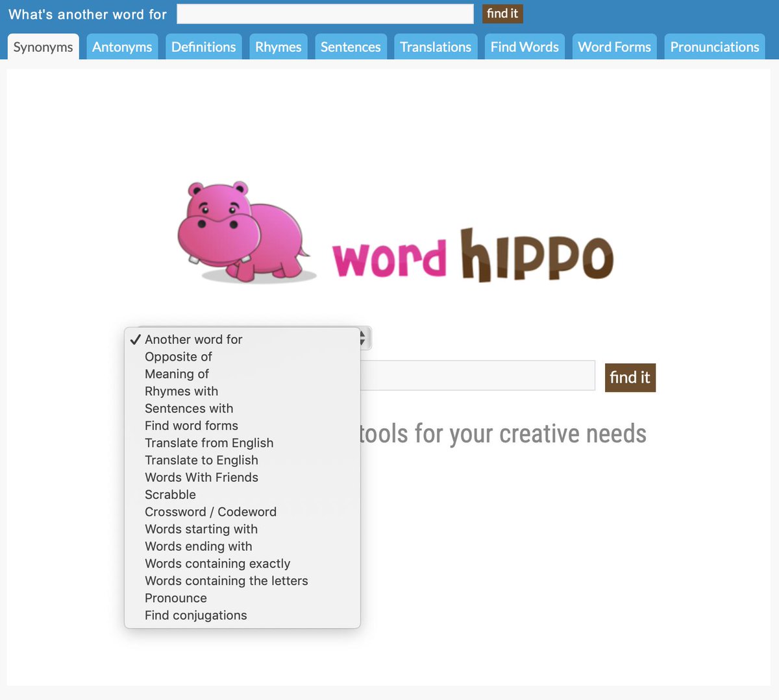This screenshot has width=779, height=700.
Task: Select Crossword / Codeword option
Action: [x=242, y=512]
